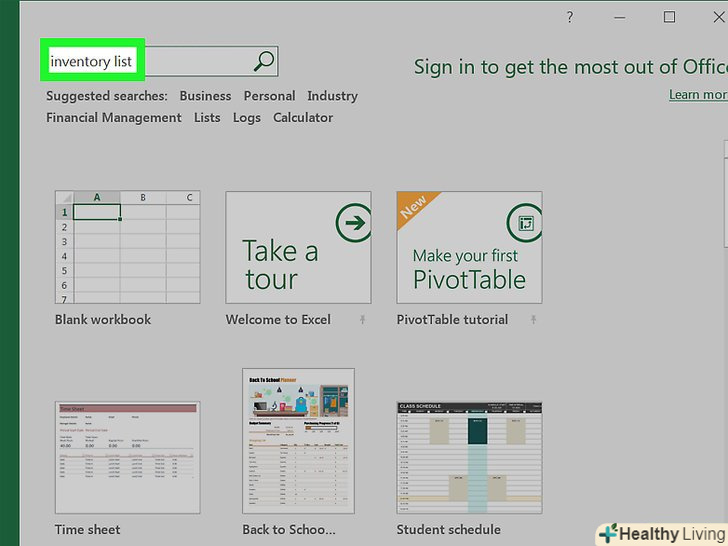
Task: Pin the PivotTable tutorial template
Action: [533, 319]
